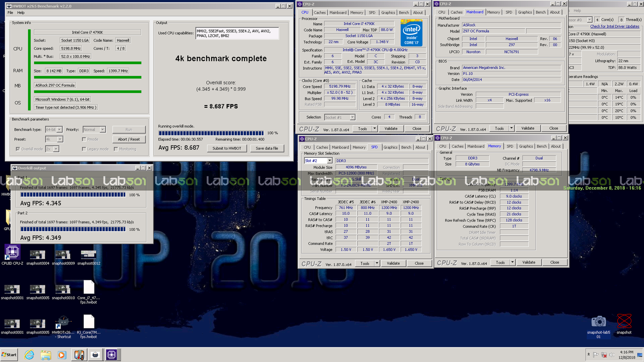Open snaphsot0009 desktop thumbnail

click(x=63, y=257)
